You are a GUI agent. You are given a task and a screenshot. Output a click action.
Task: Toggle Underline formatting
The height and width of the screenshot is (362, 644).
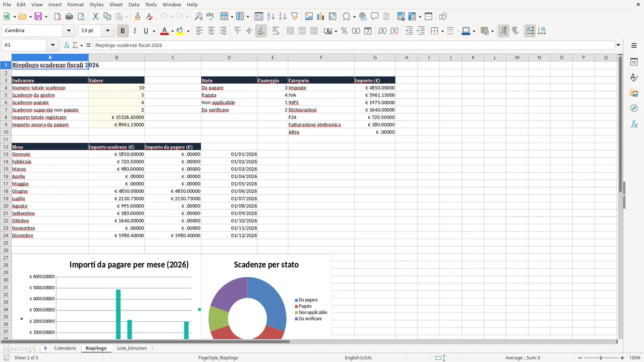(145, 31)
